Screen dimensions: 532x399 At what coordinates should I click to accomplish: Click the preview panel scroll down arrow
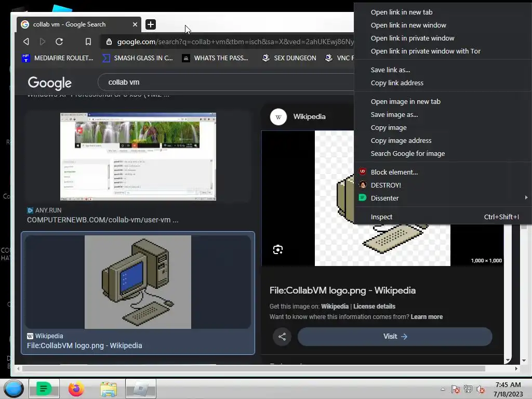coord(508,360)
